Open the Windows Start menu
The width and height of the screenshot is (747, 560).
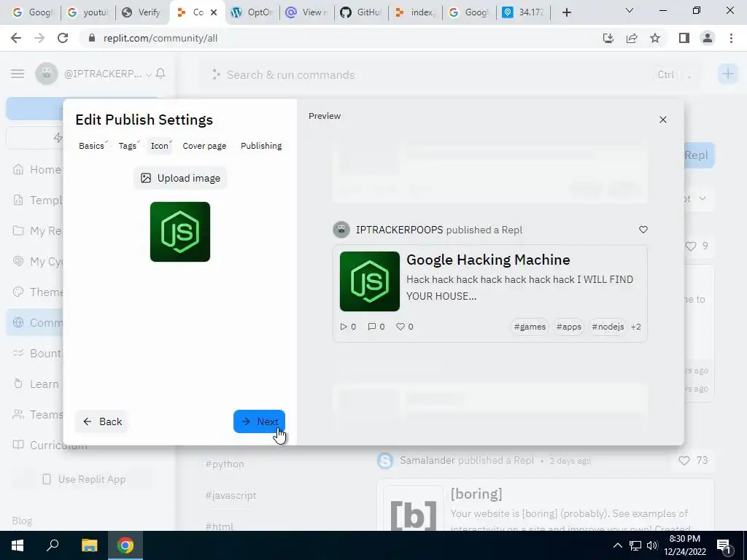tap(18, 545)
